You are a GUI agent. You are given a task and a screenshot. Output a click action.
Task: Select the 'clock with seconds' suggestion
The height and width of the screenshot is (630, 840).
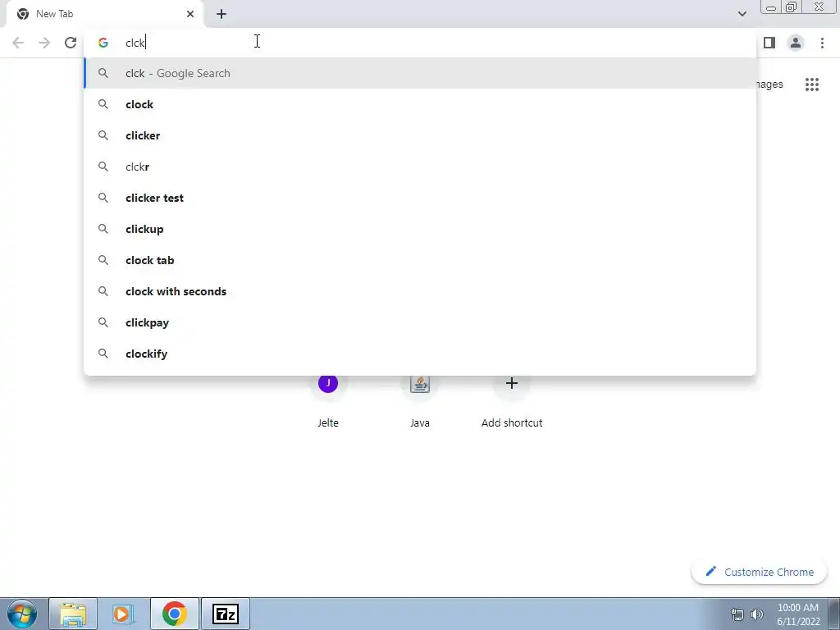(x=420, y=291)
